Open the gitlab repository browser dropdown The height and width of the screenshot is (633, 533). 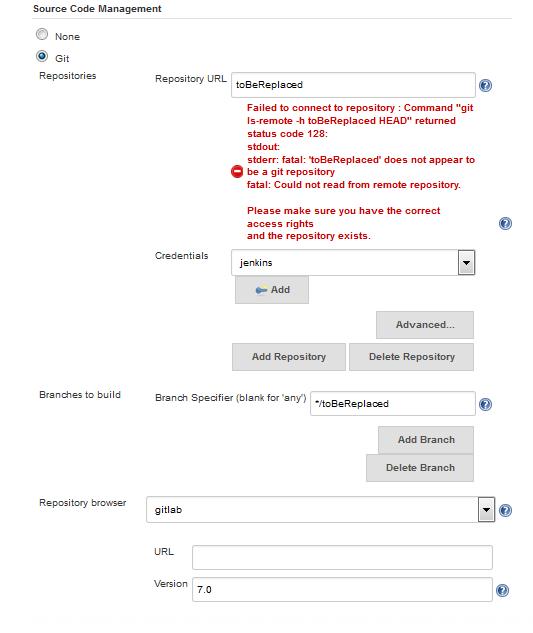pyautogui.click(x=486, y=509)
